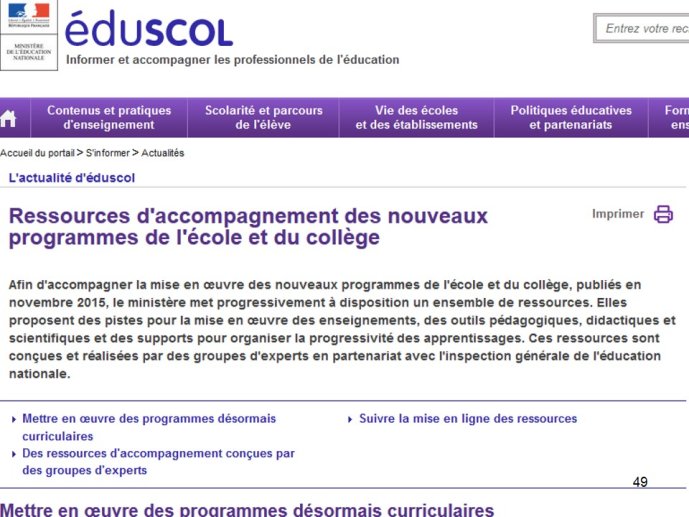689x517 pixels.
Task: Click the home icon in the navigation bar
Action: tap(8, 119)
